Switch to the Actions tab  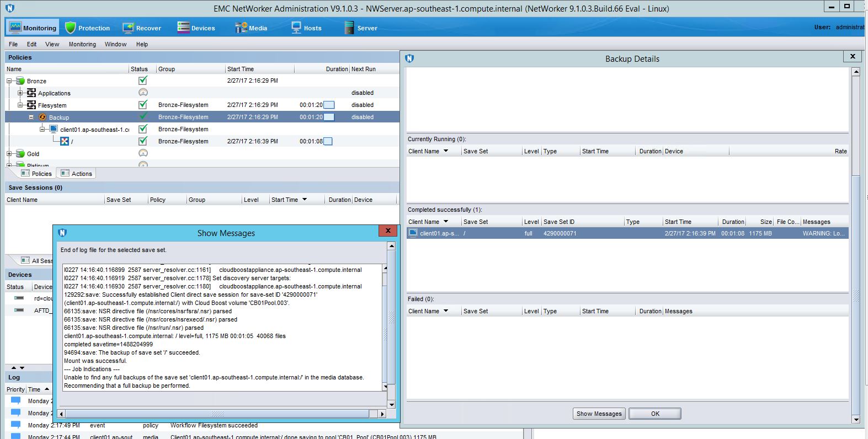click(x=76, y=174)
